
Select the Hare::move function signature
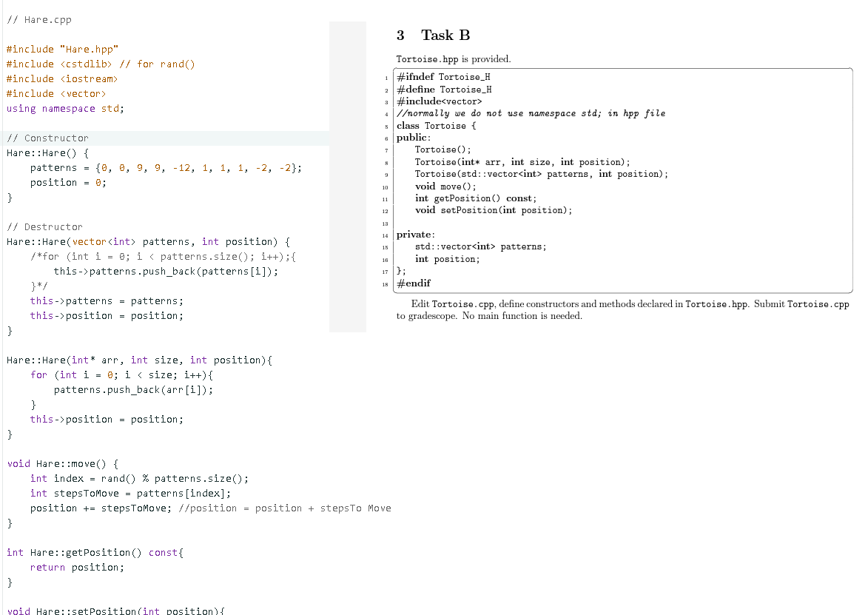(59, 463)
